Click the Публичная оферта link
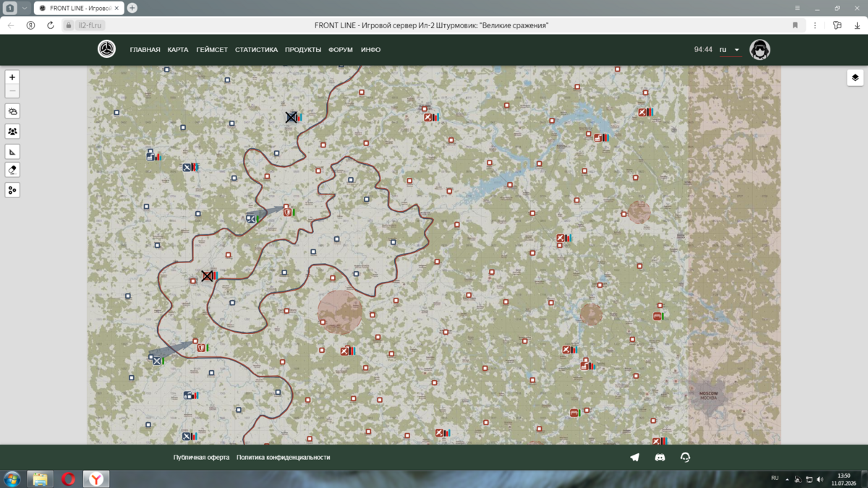Screen dimensions: 868x488 (x=201, y=458)
